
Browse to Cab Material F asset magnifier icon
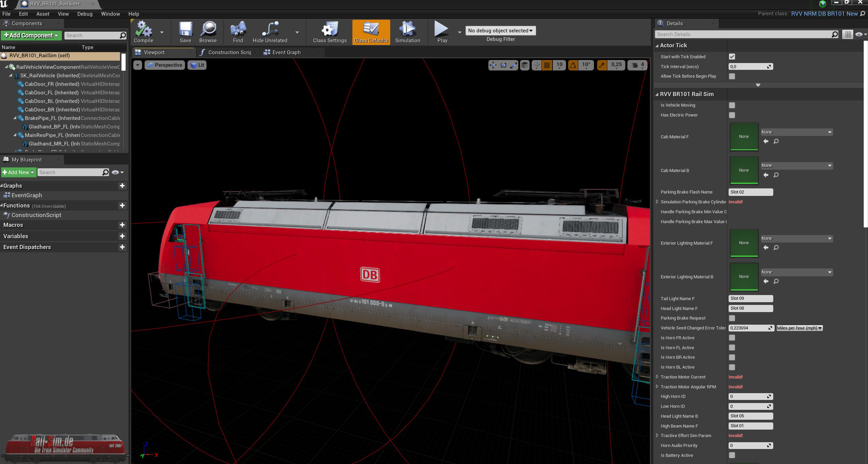point(776,141)
